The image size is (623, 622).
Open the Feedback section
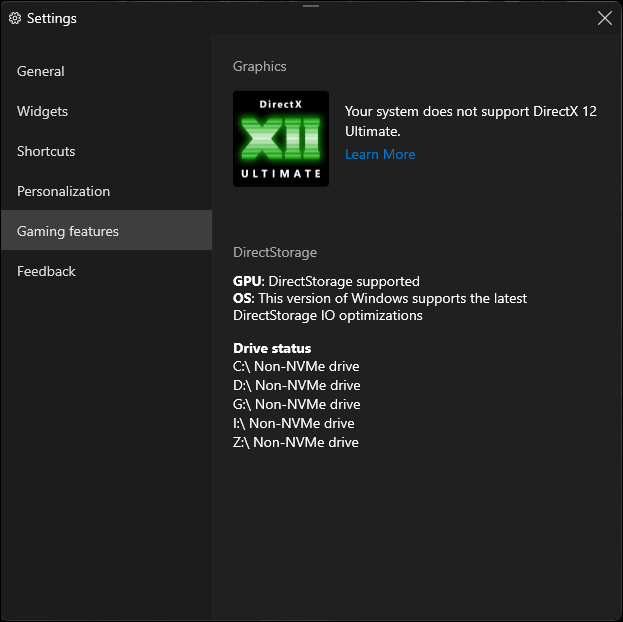[46, 271]
